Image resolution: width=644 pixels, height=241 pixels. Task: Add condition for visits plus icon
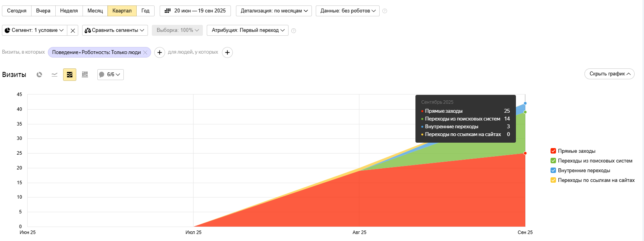pos(160,52)
